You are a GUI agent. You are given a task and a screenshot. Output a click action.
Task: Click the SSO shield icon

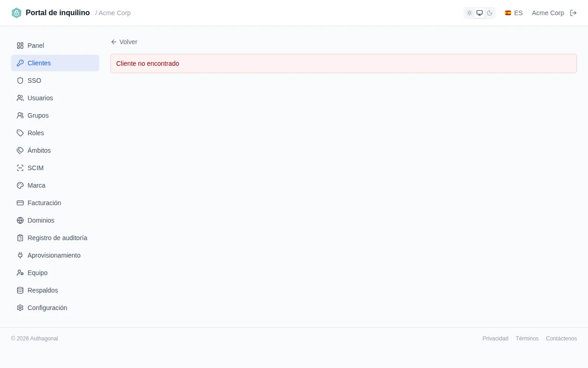(20, 80)
